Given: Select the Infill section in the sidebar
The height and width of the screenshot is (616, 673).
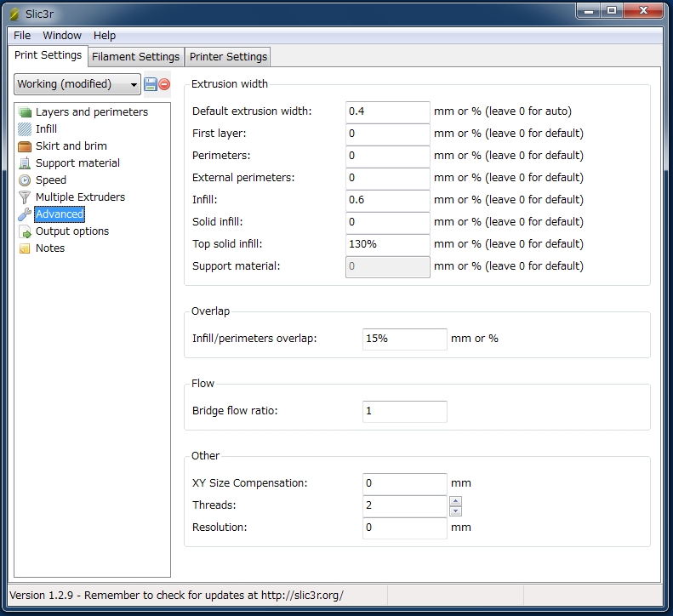Looking at the screenshot, I should 46,129.
